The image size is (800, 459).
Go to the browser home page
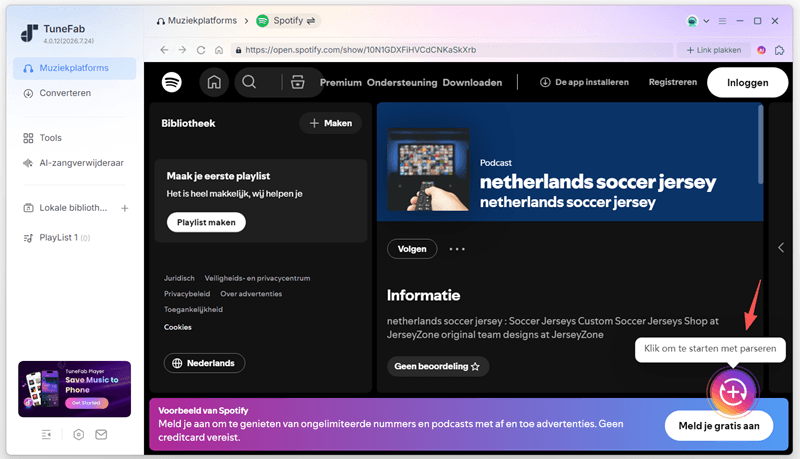[219, 50]
